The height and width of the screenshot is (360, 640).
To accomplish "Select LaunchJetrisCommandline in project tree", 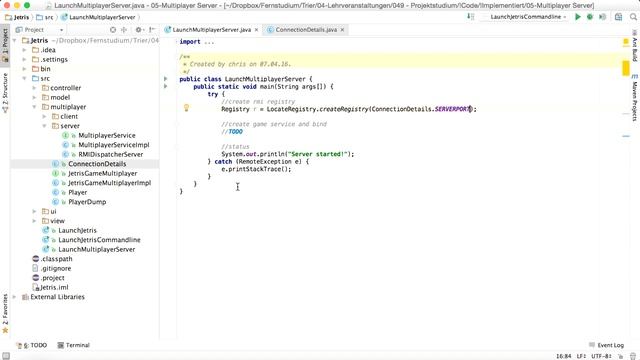I will [99, 240].
